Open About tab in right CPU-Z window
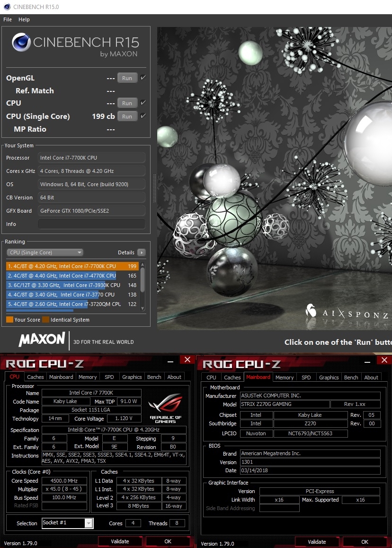 click(371, 377)
